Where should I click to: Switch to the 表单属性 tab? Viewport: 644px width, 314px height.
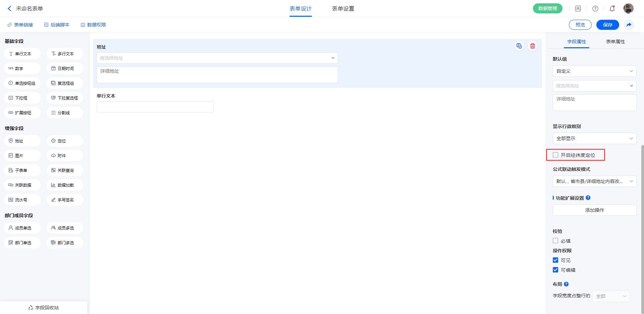(x=615, y=42)
